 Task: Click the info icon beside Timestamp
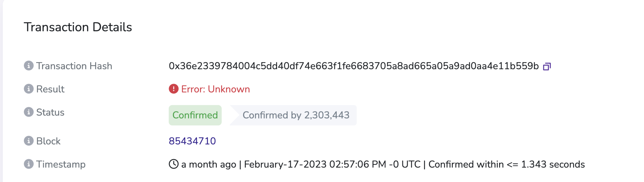pyautogui.click(x=29, y=164)
